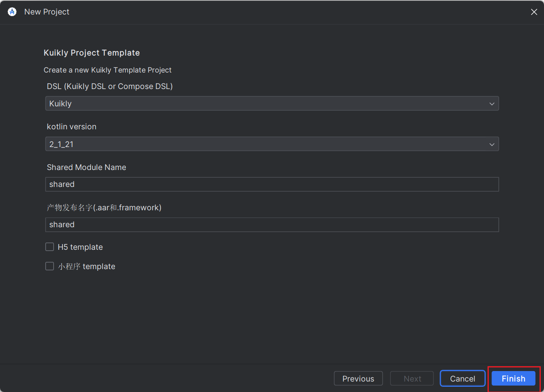The height and width of the screenshot is (392, 544).
Task: Click the 'Create a new Kuikly Template Project' text
Action: [x=108, y=70]
